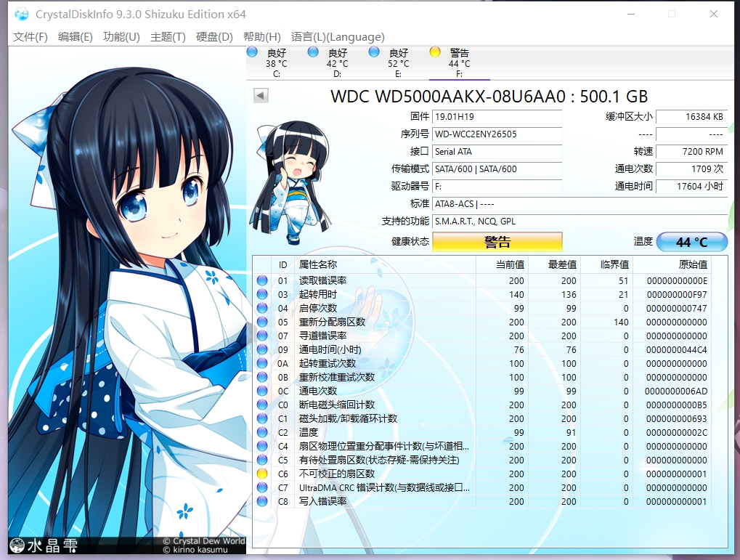Click the status circle for row C4
The width and height of the screenshot is (740, 560).
point(262,446)
